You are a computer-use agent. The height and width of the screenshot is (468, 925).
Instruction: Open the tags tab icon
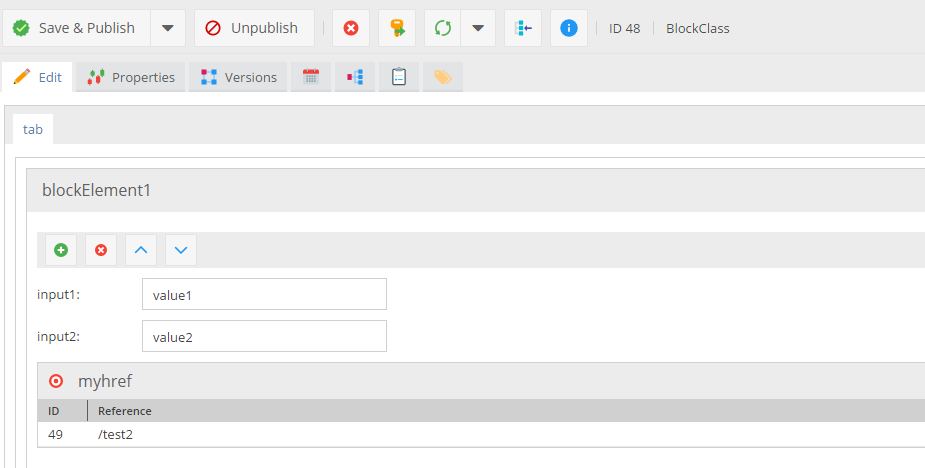(x=442, y=77)
